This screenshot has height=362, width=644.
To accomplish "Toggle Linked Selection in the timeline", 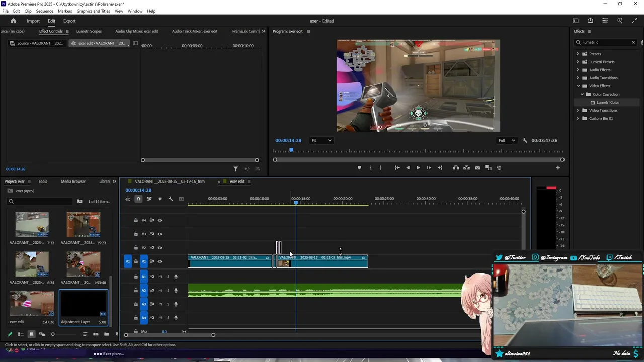I will [149, 199].
